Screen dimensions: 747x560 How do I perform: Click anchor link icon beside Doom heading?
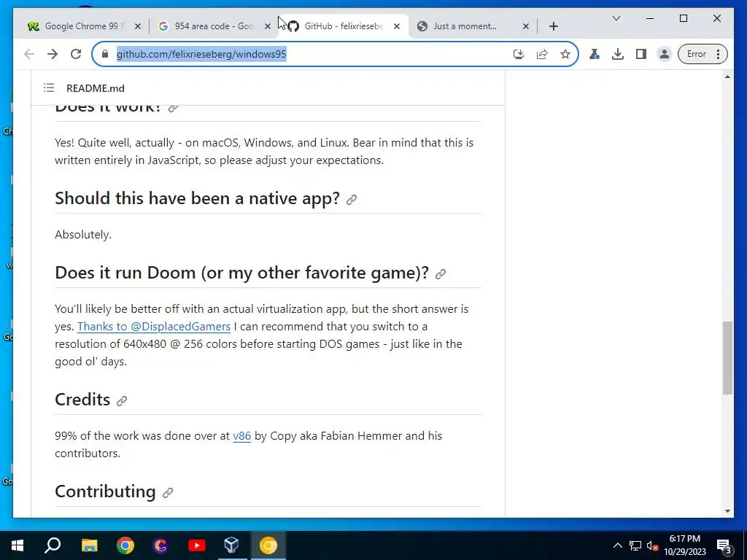[441, 274]
